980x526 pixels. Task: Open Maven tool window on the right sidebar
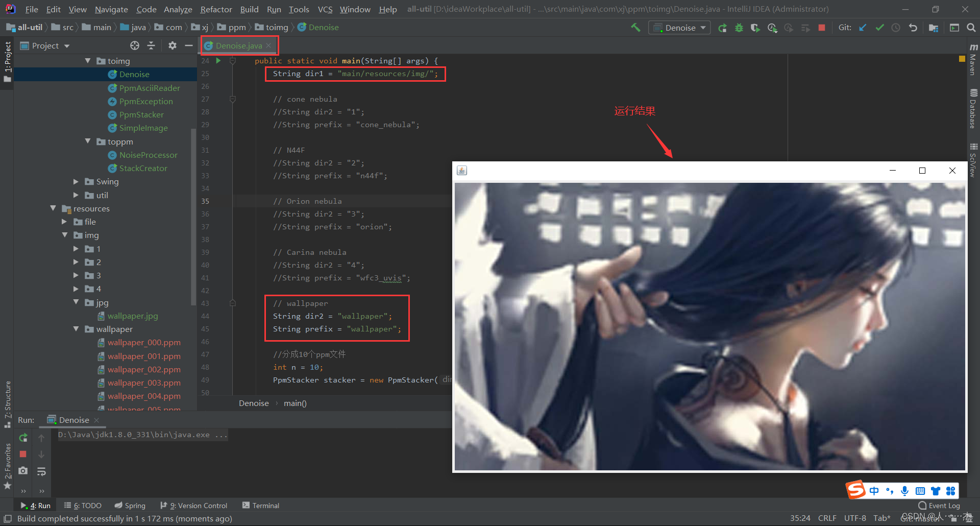[x=973, y=60]
